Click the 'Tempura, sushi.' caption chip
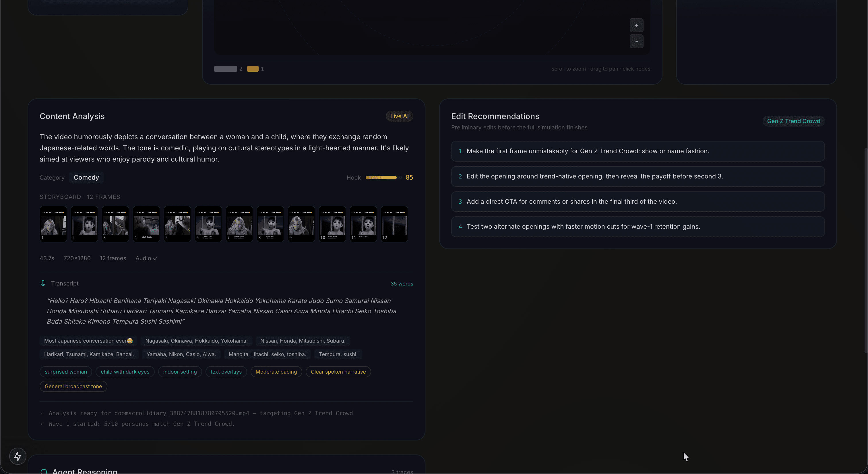Image resolution: width=868 pixels, height=474 pixels. click(338, 354)
